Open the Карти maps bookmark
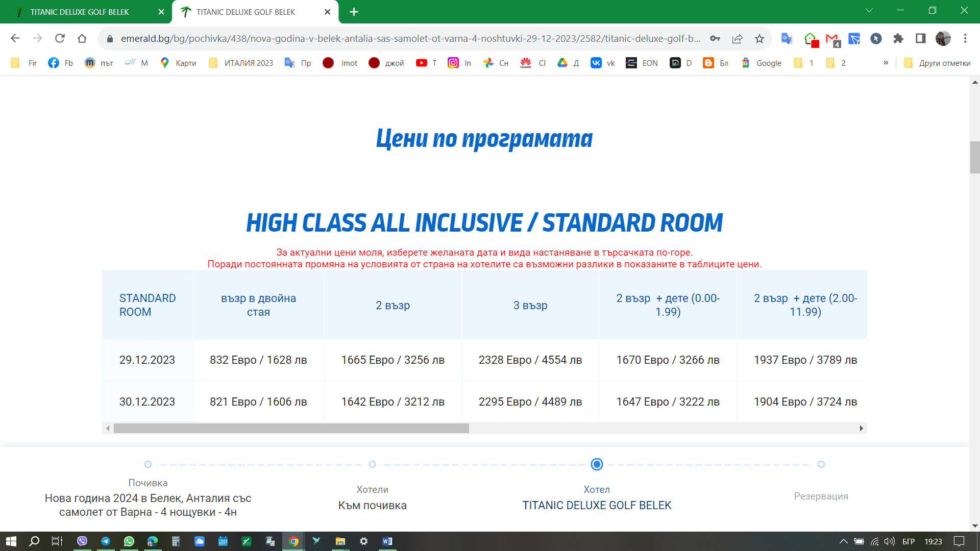The image size is (980, 551). coord(178,63)
